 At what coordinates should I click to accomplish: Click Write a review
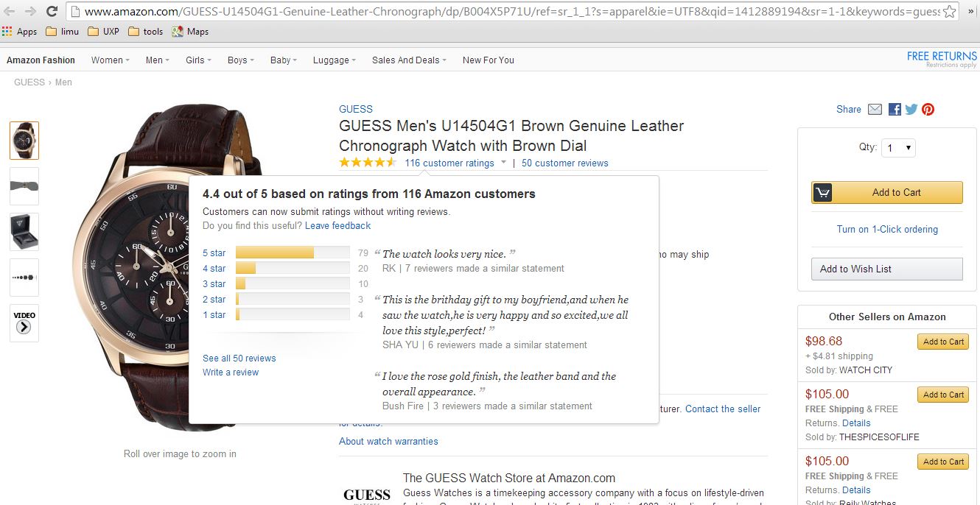coord(231,372)
